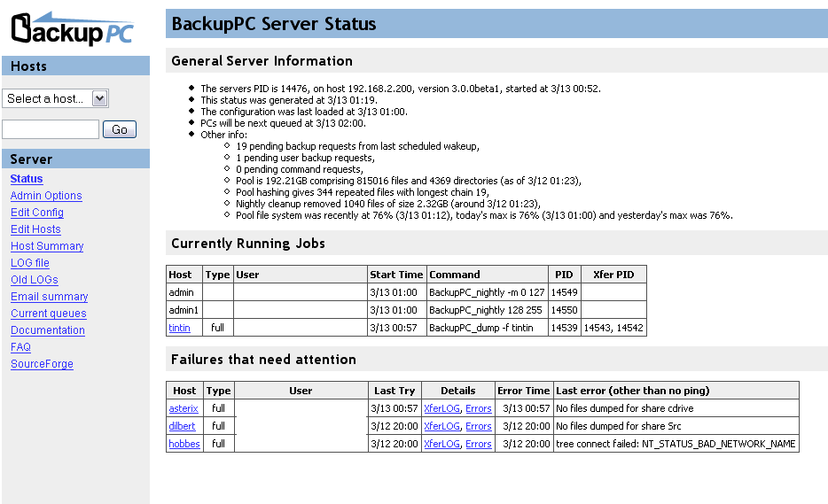Browse Old LOGs
828x504 pixels.
point(35,280)
